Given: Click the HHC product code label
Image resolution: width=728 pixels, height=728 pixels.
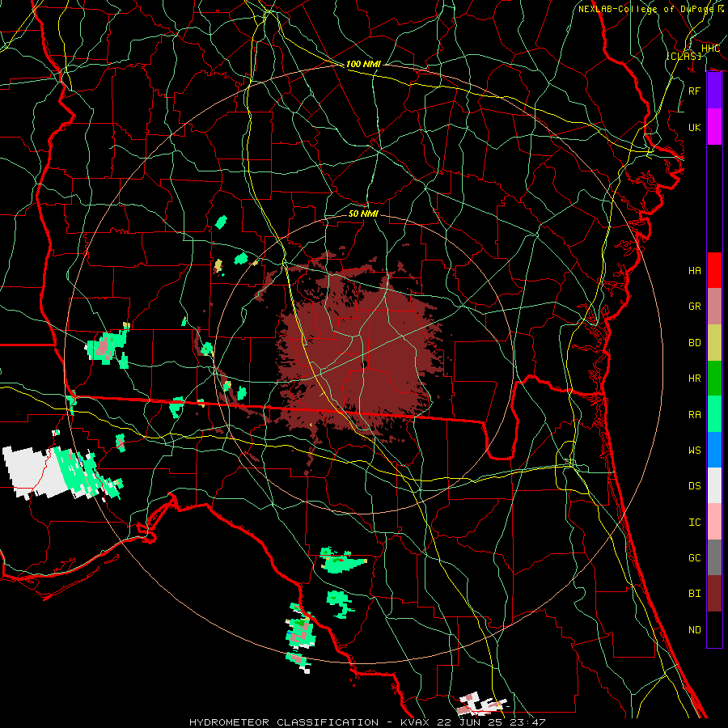Looking at the screenshot, I should click(710, 49).
